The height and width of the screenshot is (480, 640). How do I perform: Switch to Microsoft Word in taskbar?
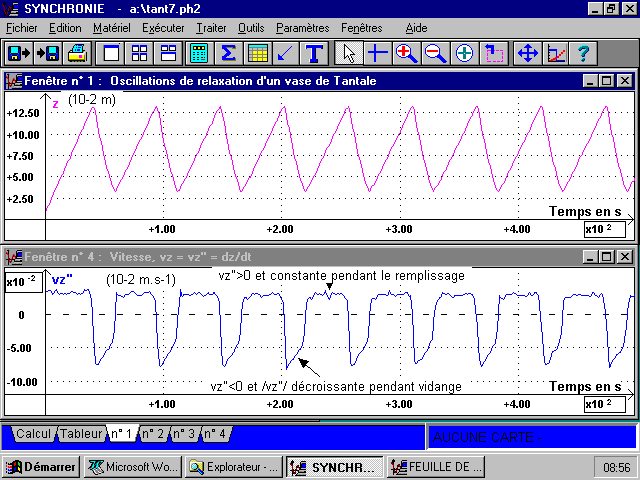(x=132, y=466)
